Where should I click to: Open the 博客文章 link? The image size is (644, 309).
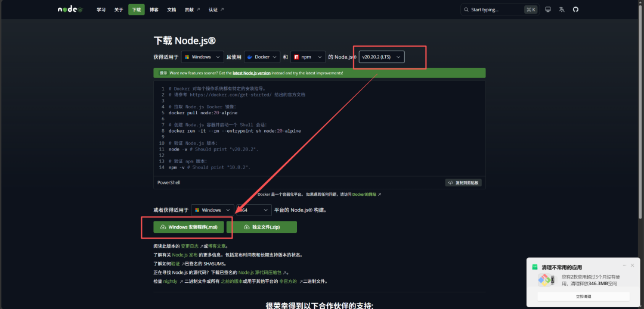[x=216, y=246]
